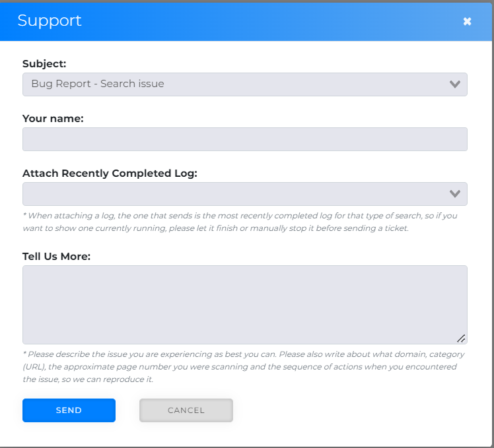Click the Attach Recently Completed Log chevron arrow
Image resolution: width=494 pixels, height=448 pixels.
click(x=454, y=194)
